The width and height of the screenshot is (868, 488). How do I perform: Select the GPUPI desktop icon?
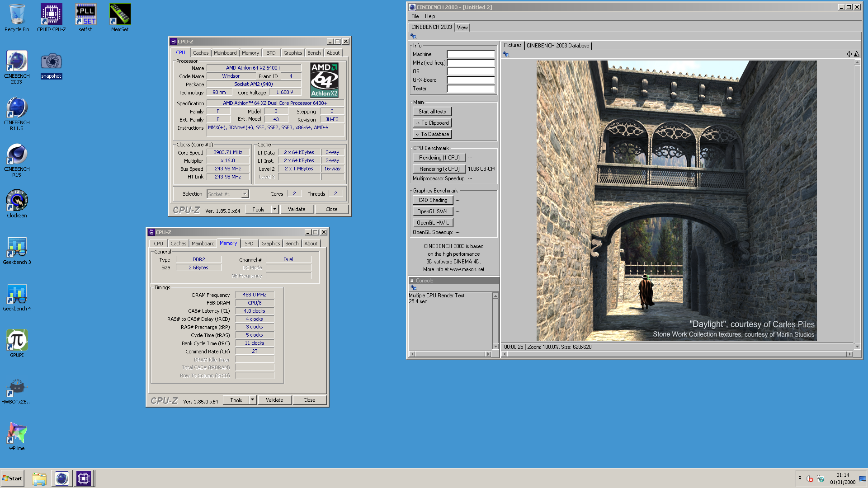17,343
